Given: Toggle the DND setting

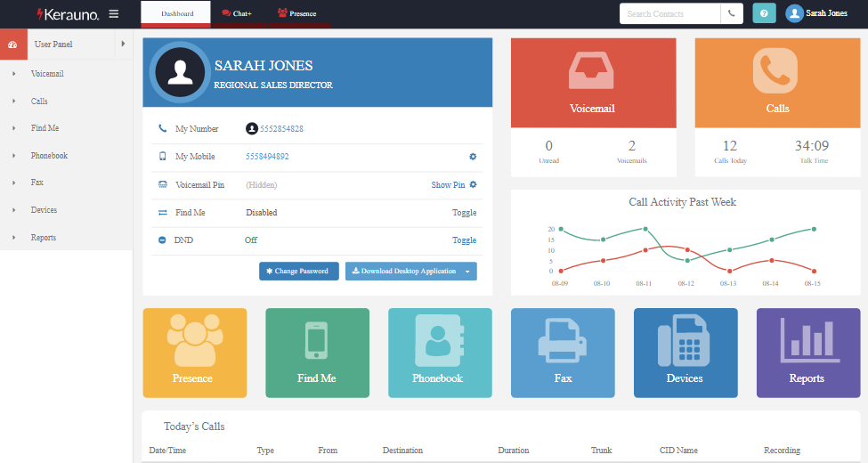Looking at the screenshot, I should (x=464, y=240).
